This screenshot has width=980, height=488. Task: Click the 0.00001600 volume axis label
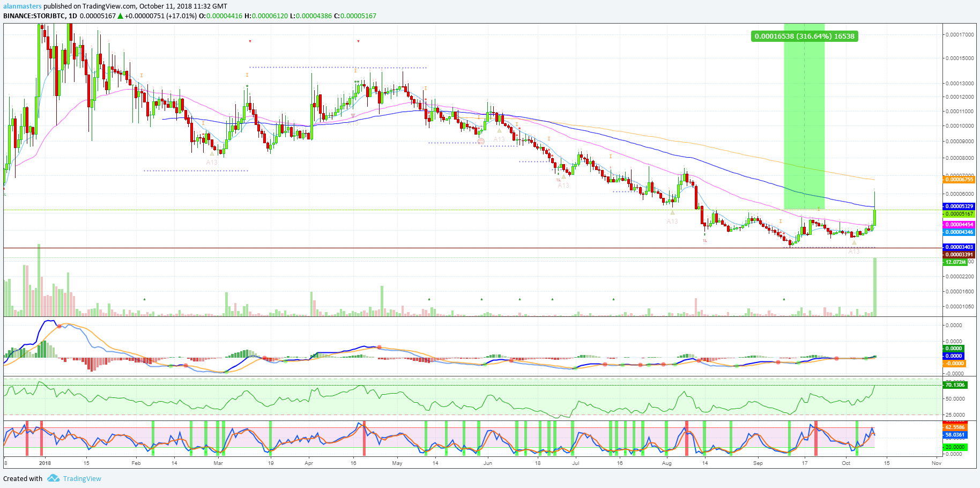pos(960,291)
